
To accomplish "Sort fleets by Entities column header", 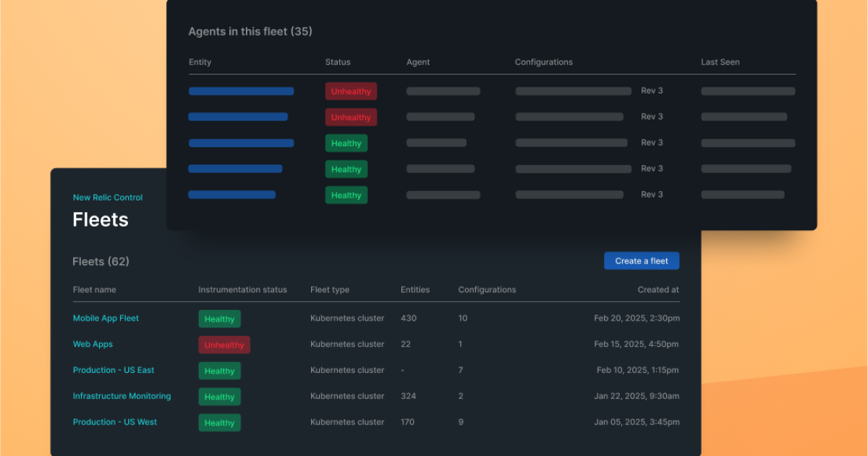I will 415,290.
